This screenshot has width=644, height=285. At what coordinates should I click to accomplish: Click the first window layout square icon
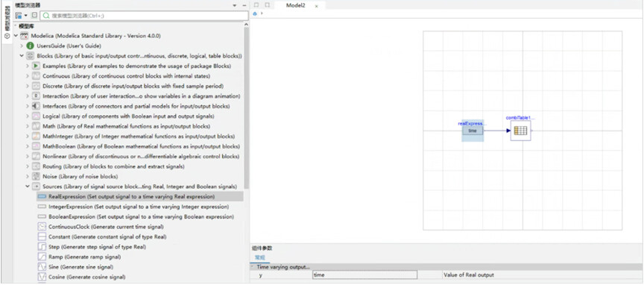(256, 5)
